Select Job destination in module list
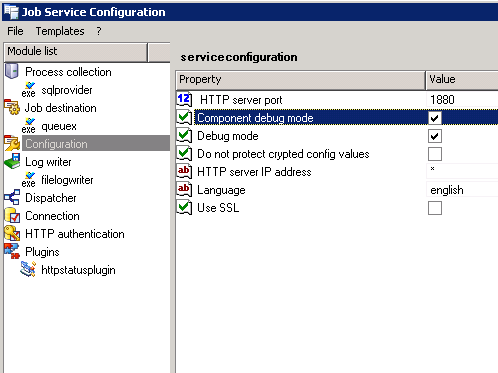The width and height of the screenshot is (498, 373). 61,108
